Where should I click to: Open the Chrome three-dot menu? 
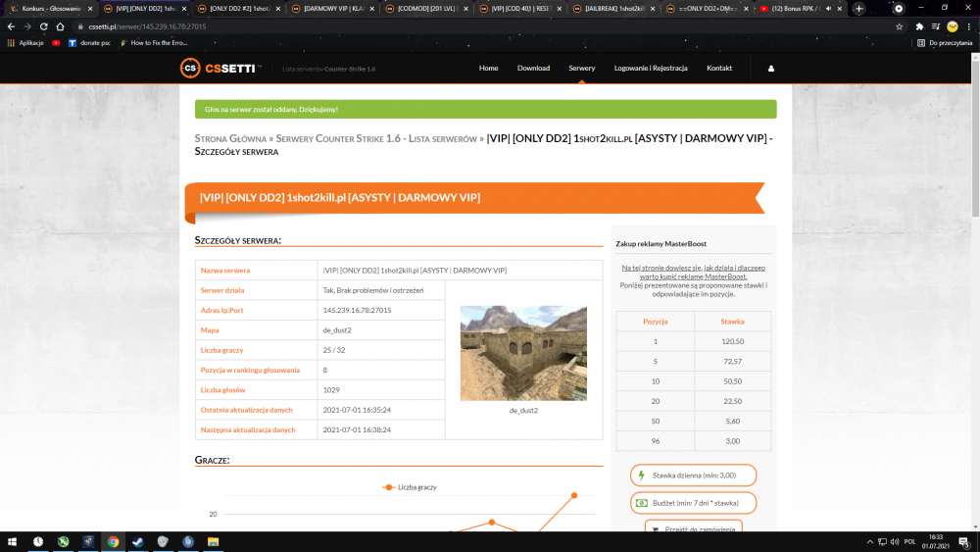[969, 26]
